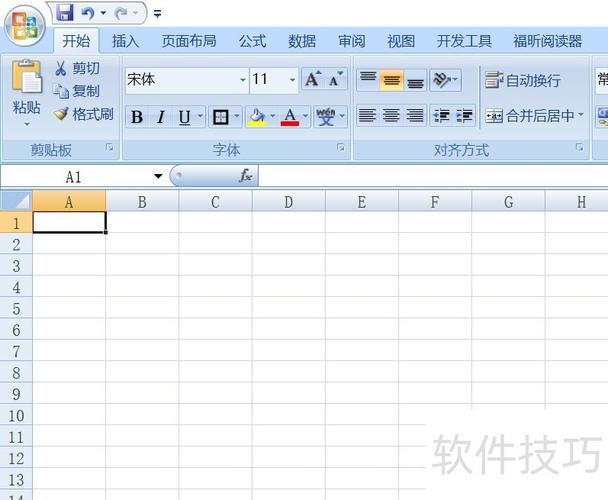Screen dimensions: 608x500
Task: Switch to the 视图 tab
Action: click(x=401, y=41)
